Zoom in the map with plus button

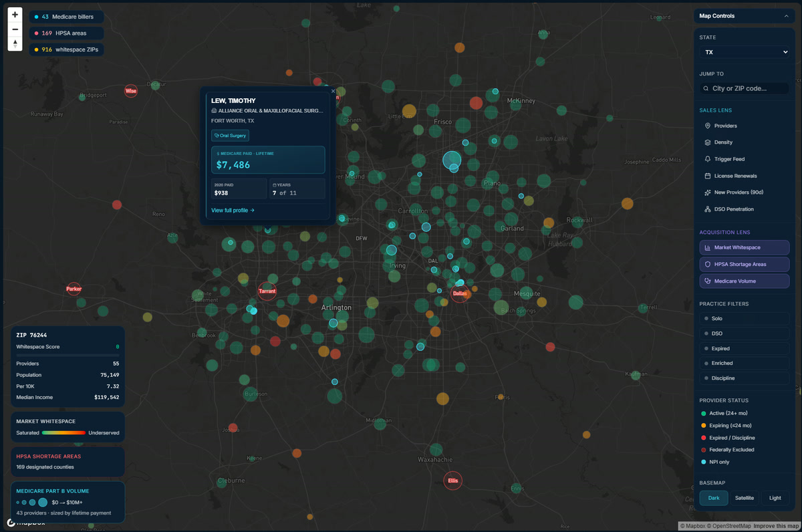15,15
